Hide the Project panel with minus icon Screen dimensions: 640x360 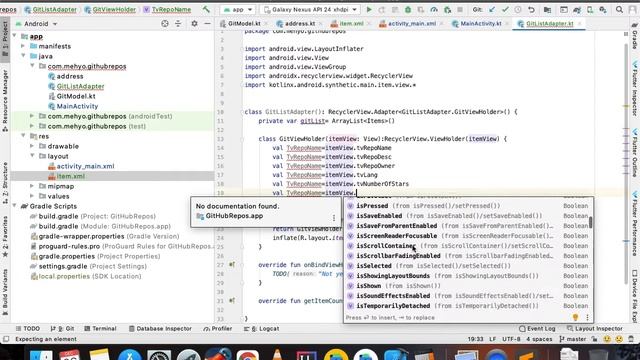[x=207, y=24]
